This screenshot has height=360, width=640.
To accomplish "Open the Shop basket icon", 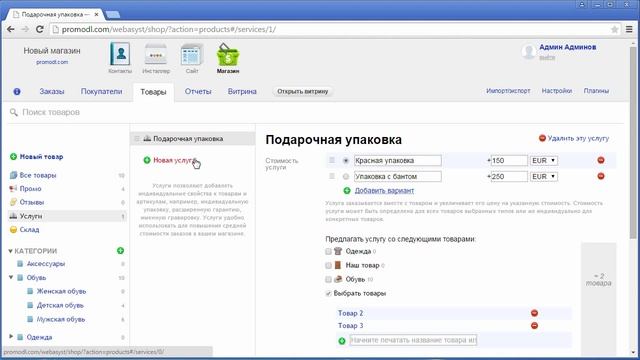I will (228, 54).
